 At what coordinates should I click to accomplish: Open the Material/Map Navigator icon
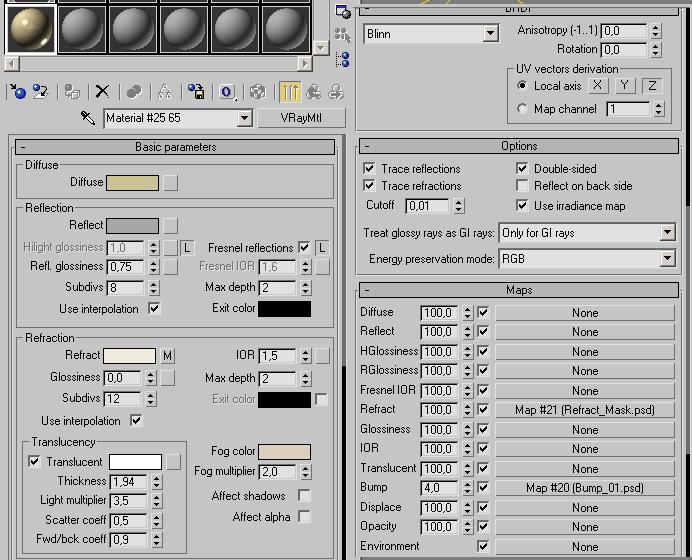pyautogui.click(x=343, y=59)
